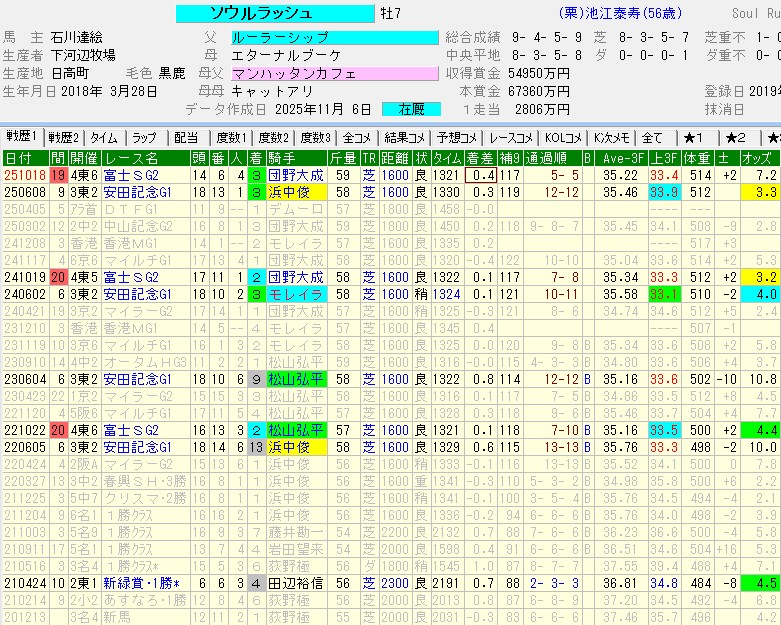This screenshot has height=625, width=781.
Task: Select the ★1 star tab
Action: pos(693,138)
